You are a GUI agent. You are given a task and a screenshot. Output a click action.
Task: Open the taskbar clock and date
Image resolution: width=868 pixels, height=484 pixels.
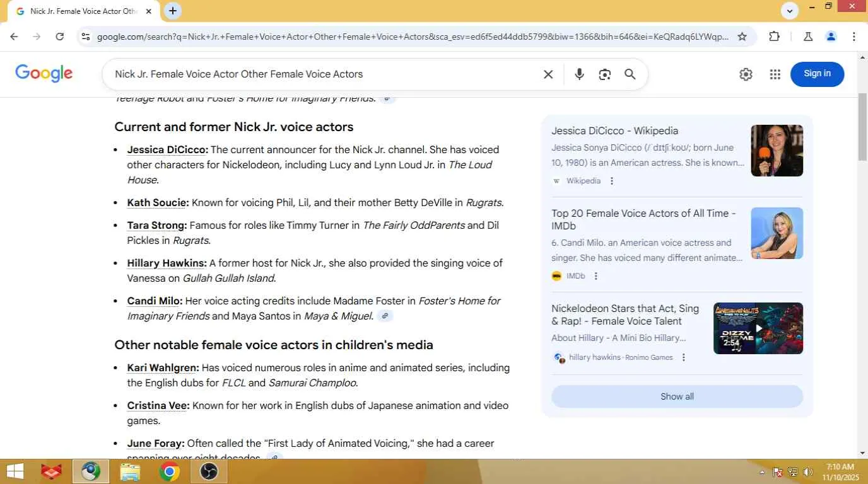[x=841, y=472]
